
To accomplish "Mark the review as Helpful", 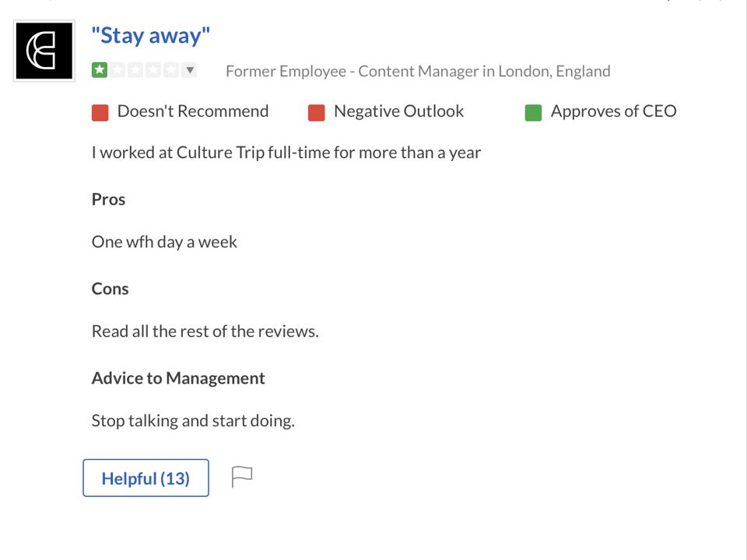I will click(146, 478).
